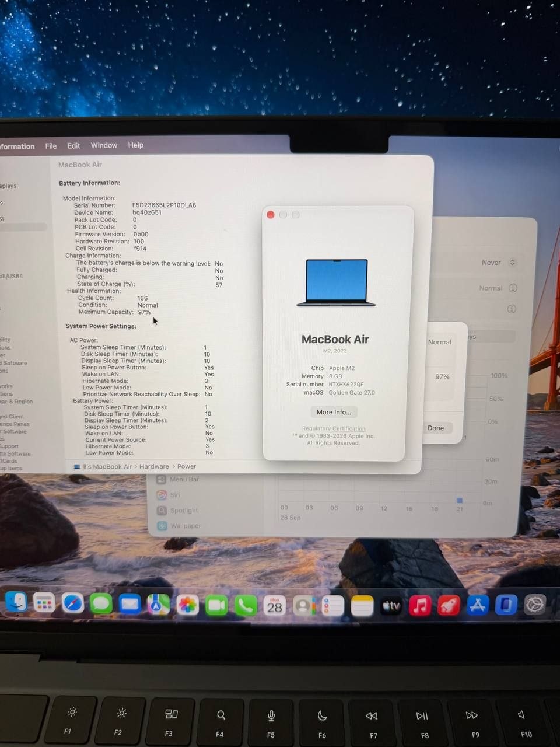Image resolution: width=560 pixels, height=747 pixels.
Task: Click the Battery Information heading
Action: pyautogui.click(x=89, y=183)
